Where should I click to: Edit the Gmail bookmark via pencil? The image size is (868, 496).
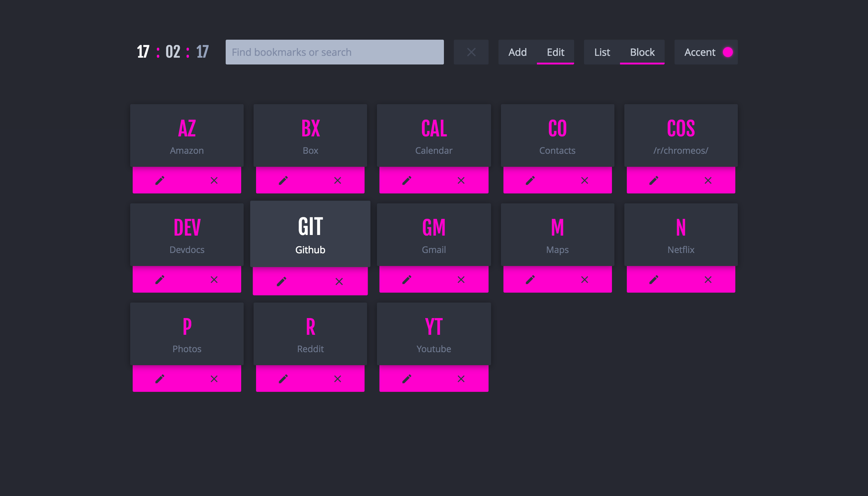pyautogui.click(x=407, y=279)
